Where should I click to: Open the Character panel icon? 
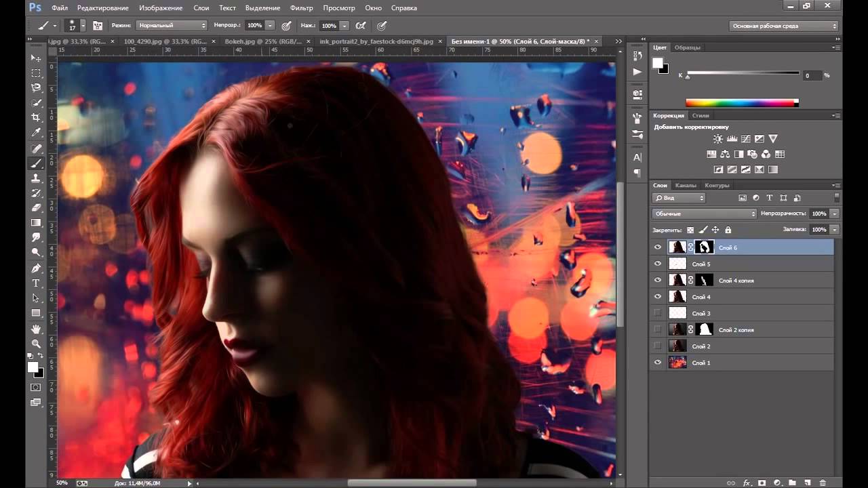[x=637, y=157]
